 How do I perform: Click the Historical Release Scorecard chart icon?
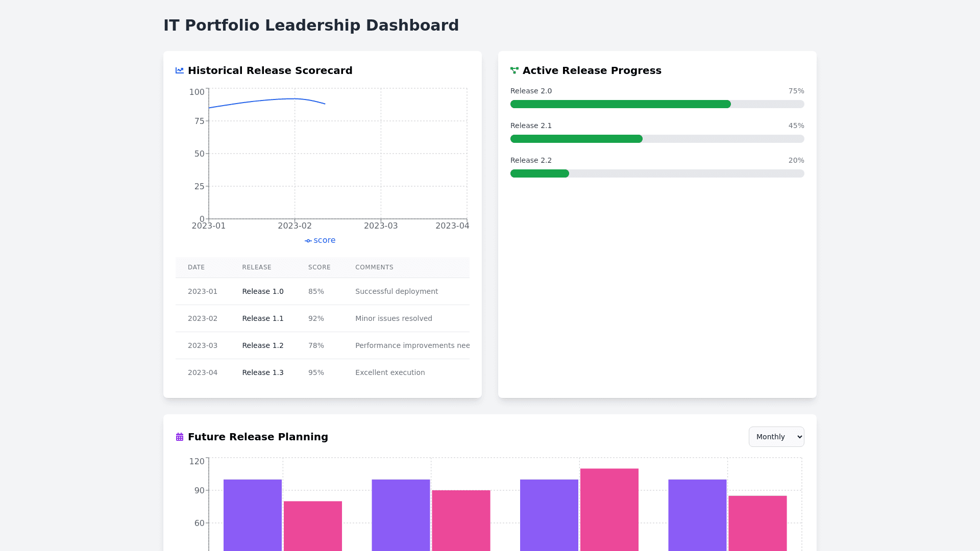pos(180,70)
